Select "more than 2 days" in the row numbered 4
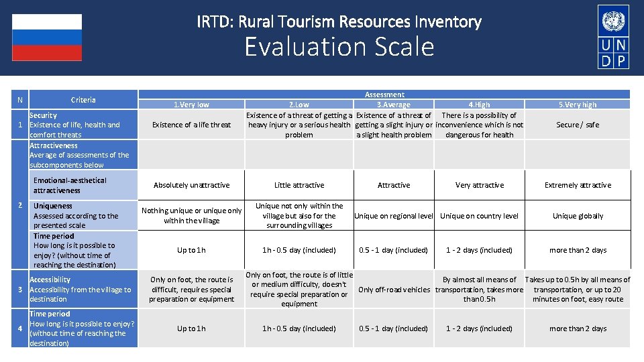This screenshot has width=644, height=362. click(x=578, y=328)
